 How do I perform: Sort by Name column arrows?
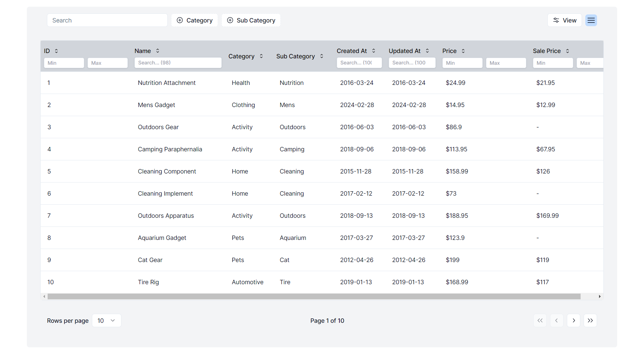(158, 51)
